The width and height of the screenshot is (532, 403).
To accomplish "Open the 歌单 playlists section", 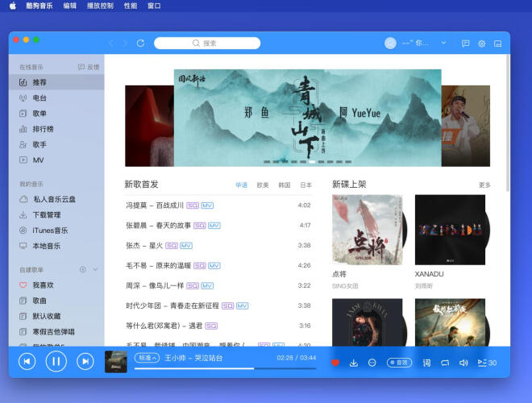I will click(56, 114).
